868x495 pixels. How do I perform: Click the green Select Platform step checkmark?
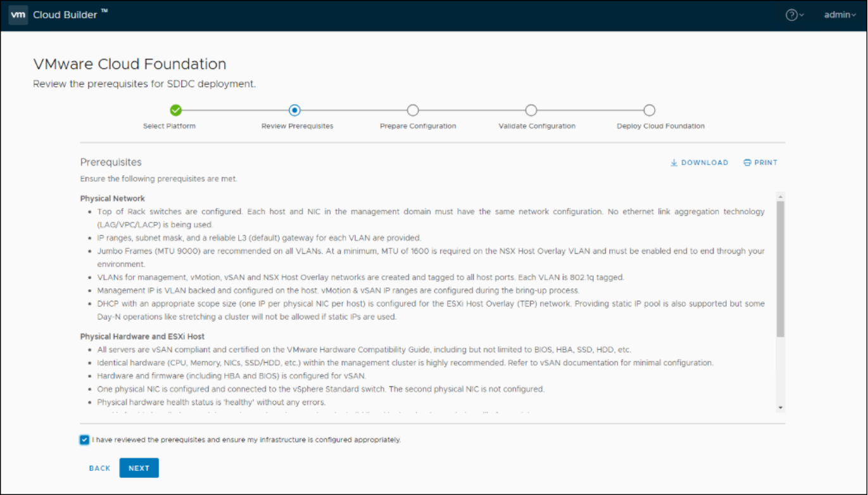point(176,110)
